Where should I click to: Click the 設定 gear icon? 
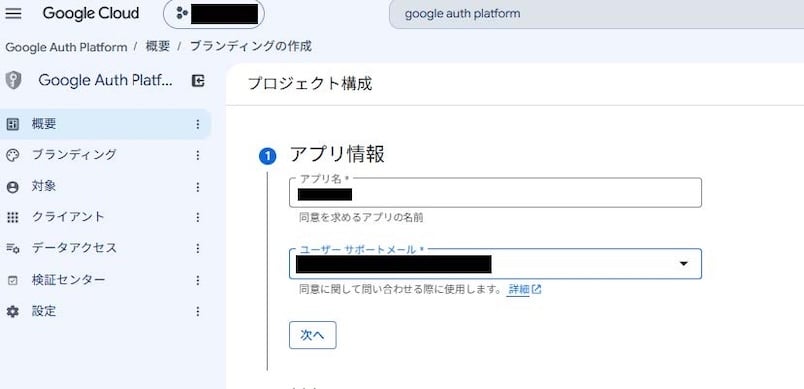(x=13, y=312)
